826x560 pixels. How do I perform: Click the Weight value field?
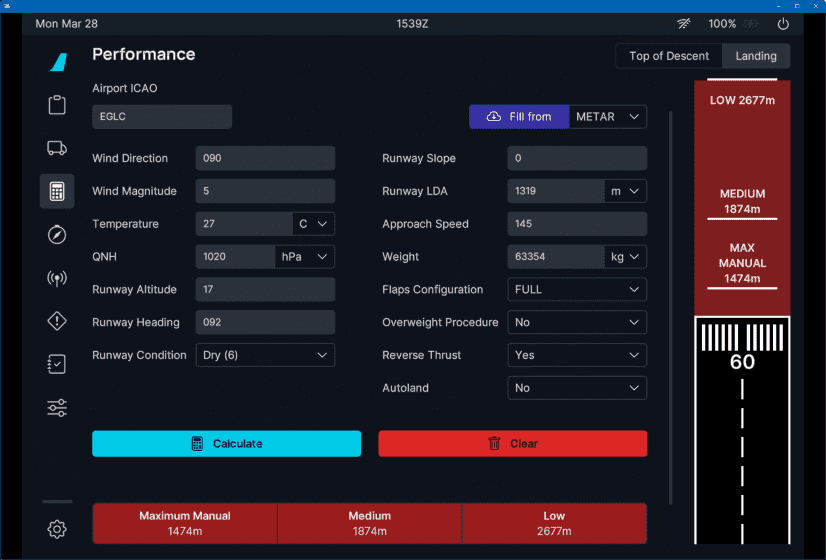(556, 257)
